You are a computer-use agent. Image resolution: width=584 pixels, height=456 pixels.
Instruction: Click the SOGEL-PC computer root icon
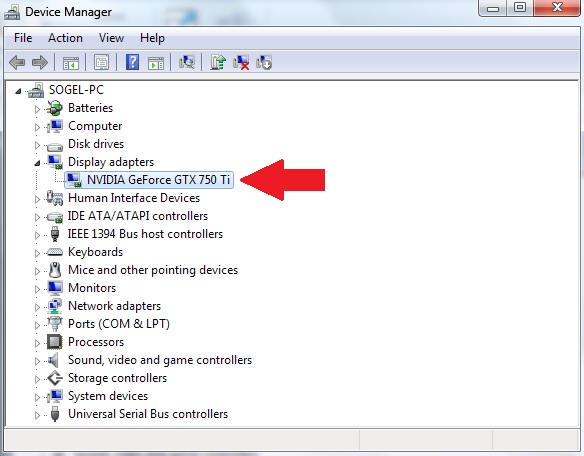36,90
